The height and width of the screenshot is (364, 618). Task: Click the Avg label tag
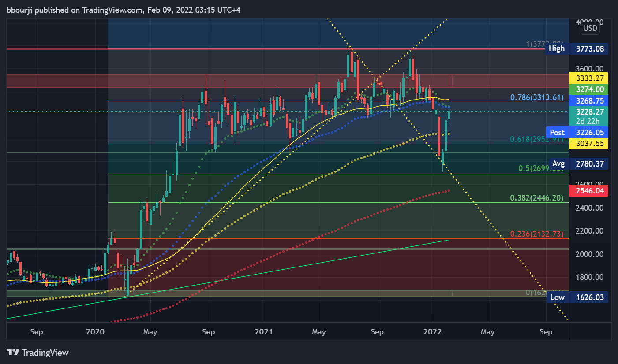[x=558, y=164]
